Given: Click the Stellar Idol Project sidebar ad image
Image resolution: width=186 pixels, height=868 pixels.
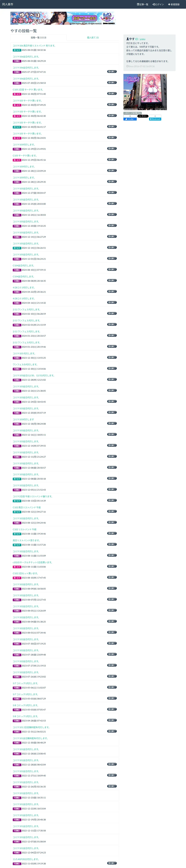Looking at the screenshot, I should coord(145,92).
